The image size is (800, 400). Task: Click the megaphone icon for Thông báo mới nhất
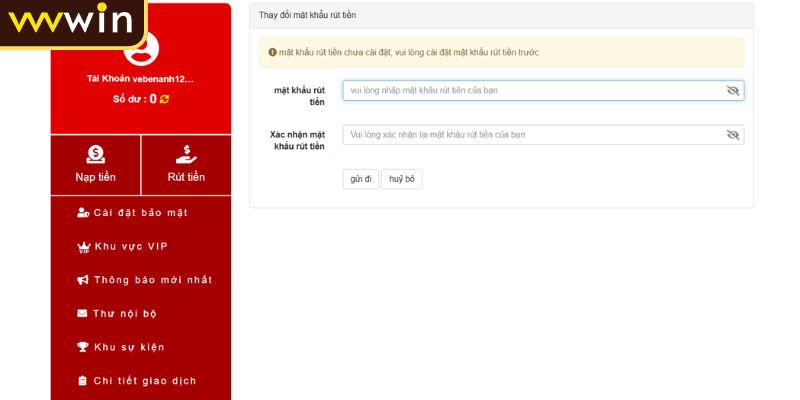point(83,280)
